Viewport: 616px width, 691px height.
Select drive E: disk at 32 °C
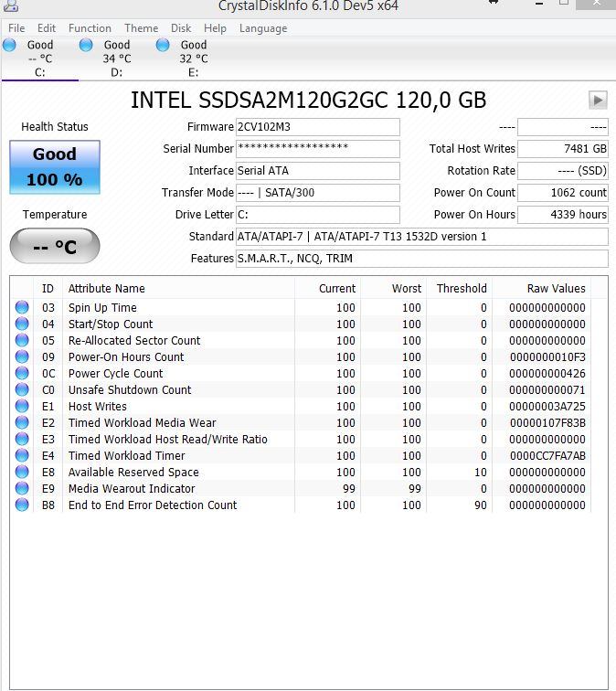(x=194, y=58)
